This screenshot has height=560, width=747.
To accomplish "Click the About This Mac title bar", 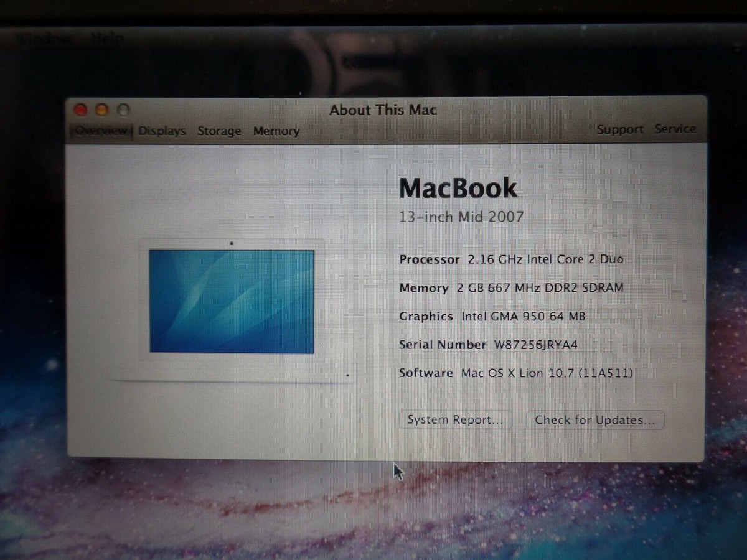I will coord(383,111).
